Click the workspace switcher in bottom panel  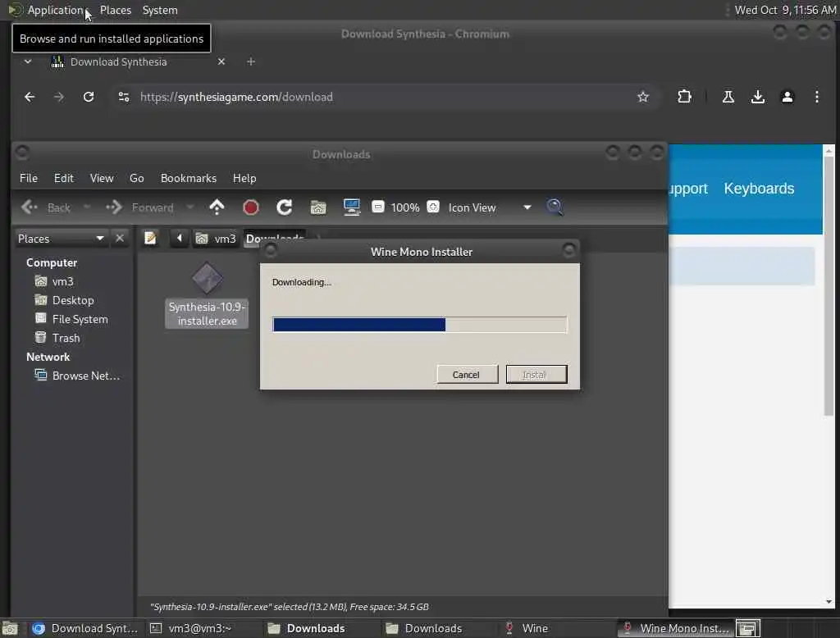pos(748,628)
